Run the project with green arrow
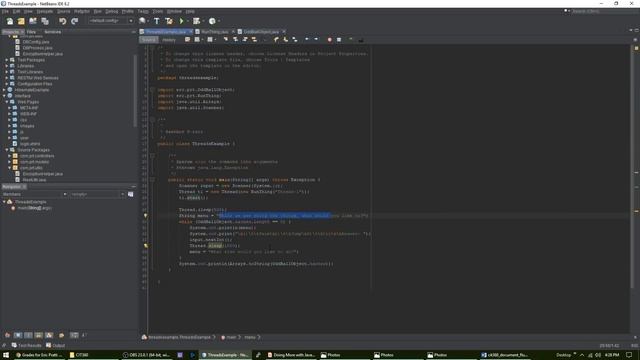Image resolution: width=640 pixels, height=360 pixels. point(182,21)
